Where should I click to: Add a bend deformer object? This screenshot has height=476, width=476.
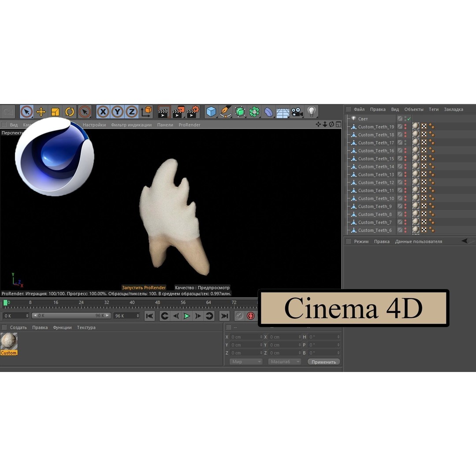click(x=269, y=112)
